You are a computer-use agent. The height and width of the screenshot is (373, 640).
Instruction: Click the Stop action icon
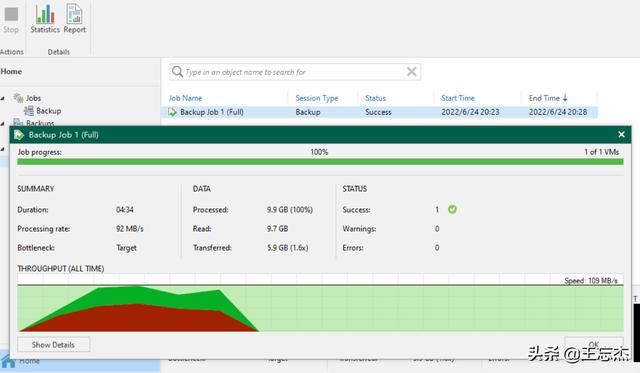(x=11, y=14)
